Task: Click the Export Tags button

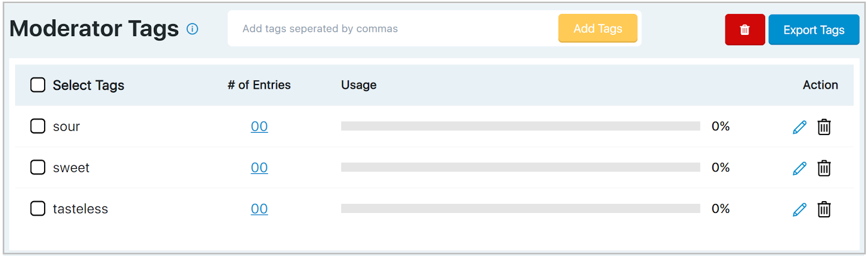Action: (x=813, y=30)
